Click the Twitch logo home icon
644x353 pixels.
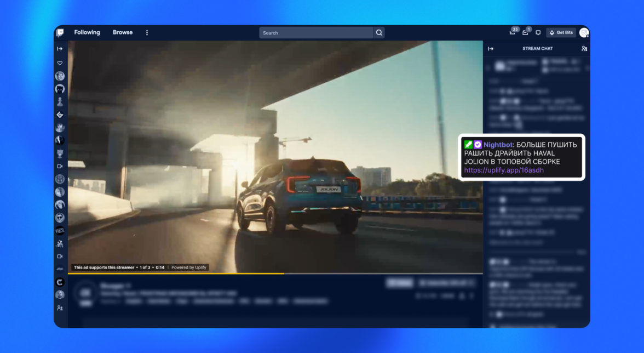pyautogui.click(x=60, y=32)
